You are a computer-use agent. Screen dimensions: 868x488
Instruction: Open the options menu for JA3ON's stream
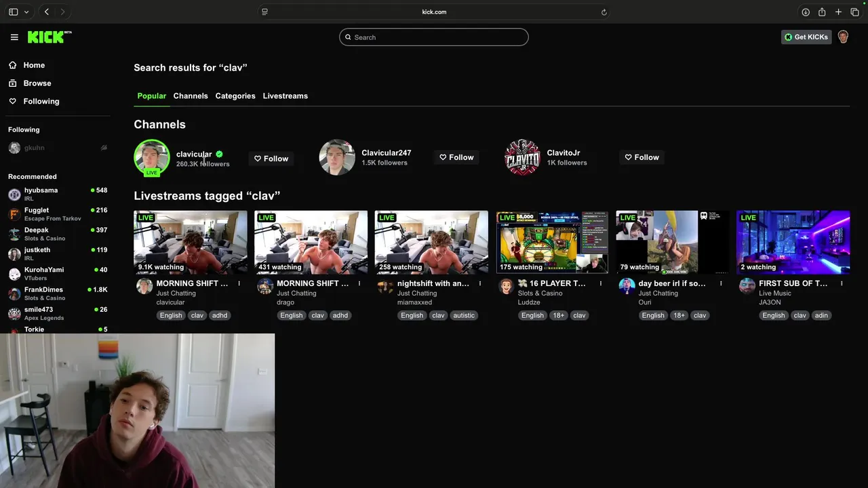tap(842, 283)
